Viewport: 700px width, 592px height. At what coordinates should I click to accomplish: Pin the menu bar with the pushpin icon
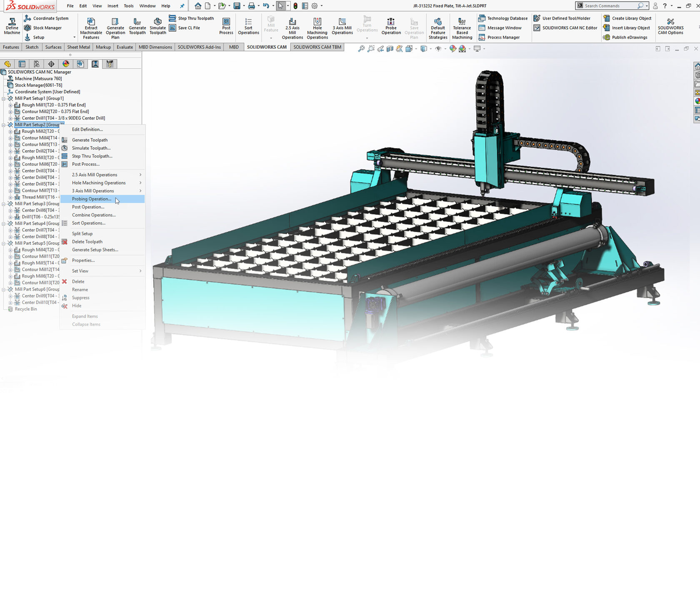point(182,6)
